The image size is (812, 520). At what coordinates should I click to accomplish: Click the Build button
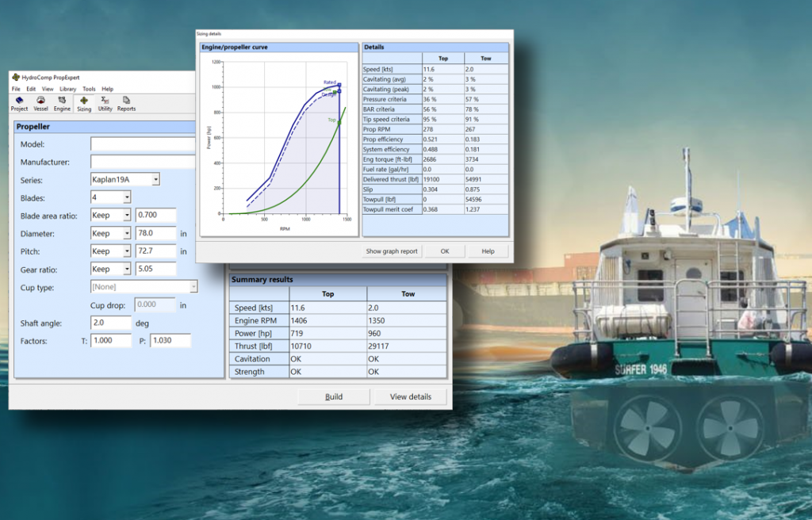tap(334, 396)
